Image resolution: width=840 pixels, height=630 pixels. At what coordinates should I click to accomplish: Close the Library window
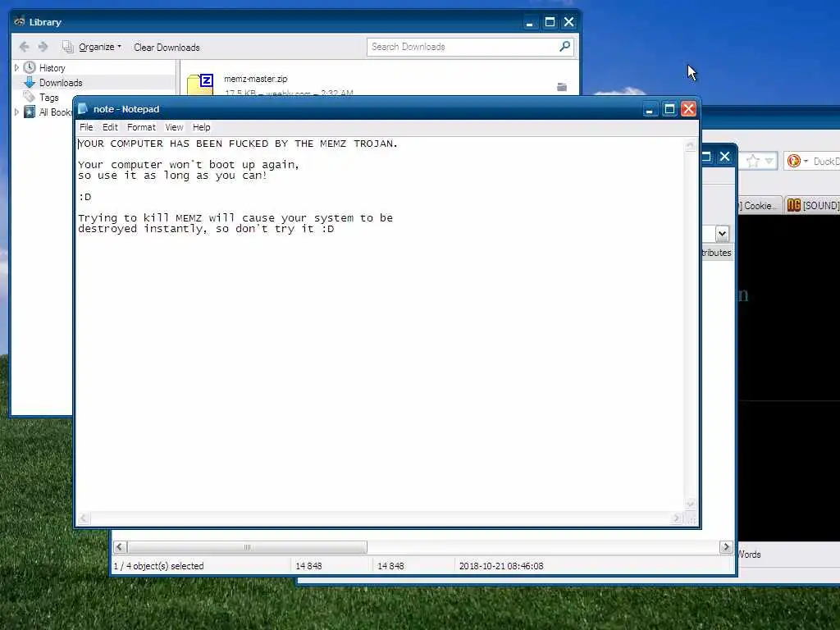(569, 22)
